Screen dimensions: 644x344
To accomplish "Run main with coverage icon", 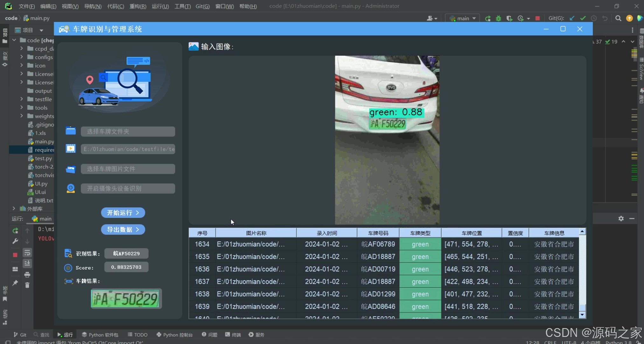I will tap(509, 18).
